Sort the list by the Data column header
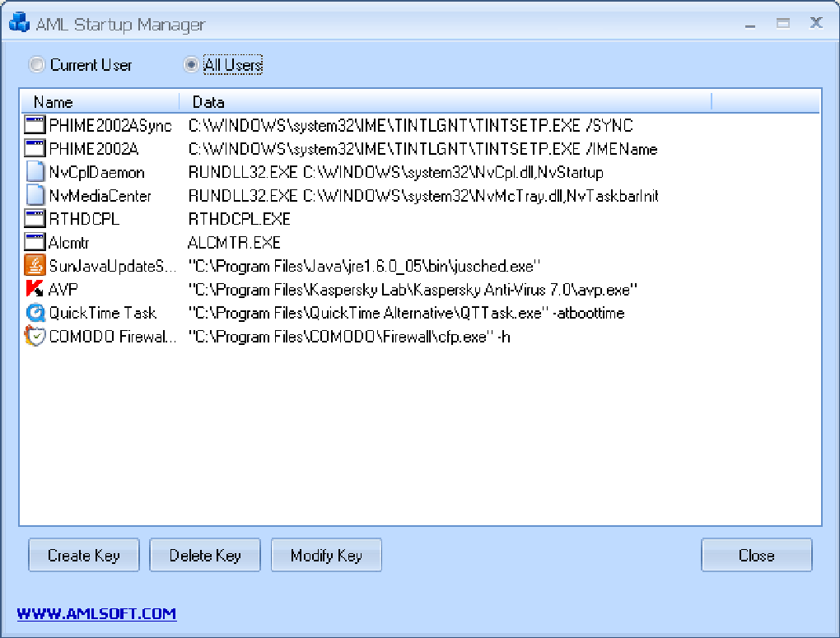The height and width of the screenshot is (638, 840). (446, 102)
